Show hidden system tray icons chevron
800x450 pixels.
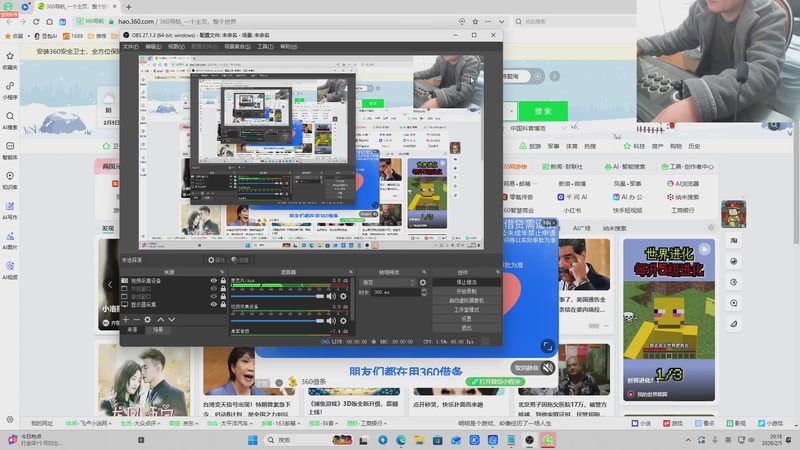[x=688, y=440]
